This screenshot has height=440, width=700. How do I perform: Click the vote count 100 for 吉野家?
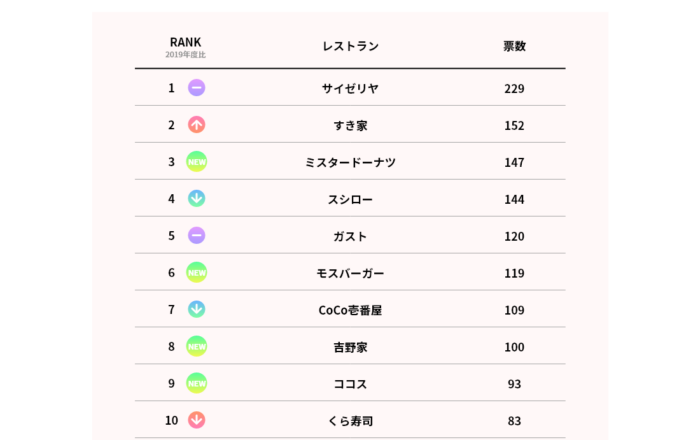click(514, 347)
